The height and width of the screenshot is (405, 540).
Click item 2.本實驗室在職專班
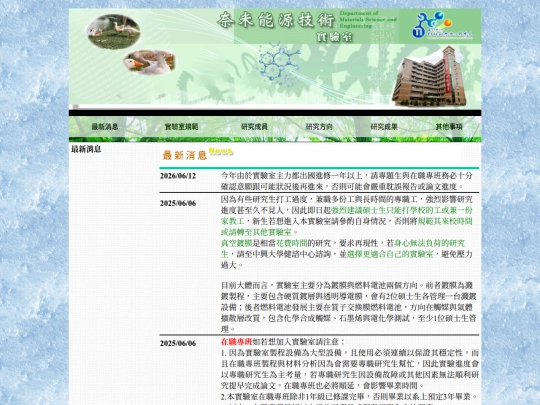pos(349,397)
